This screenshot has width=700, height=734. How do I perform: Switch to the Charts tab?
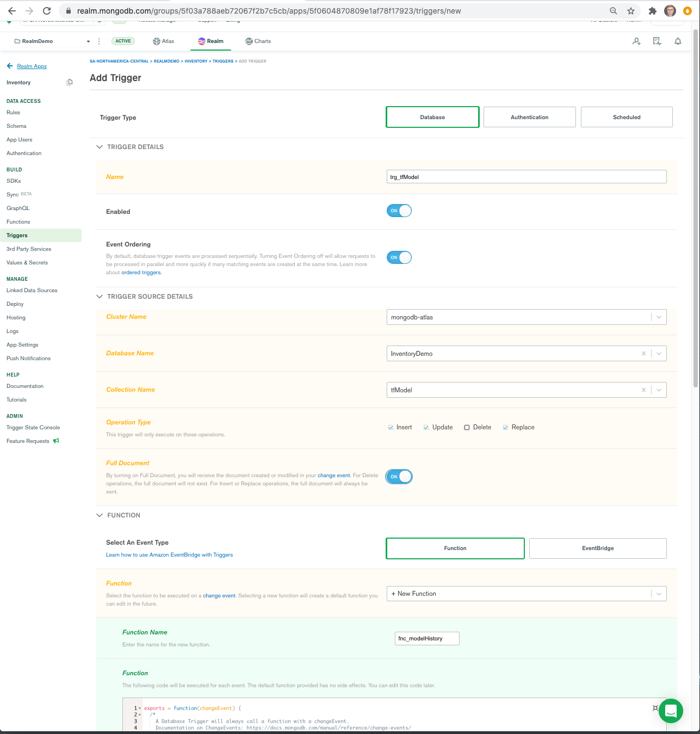pyautogui.click(x=258, y=41)
